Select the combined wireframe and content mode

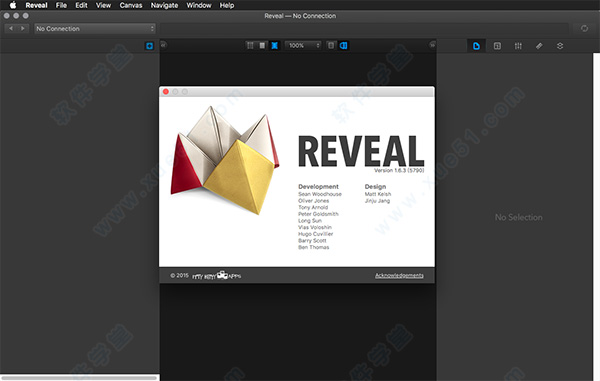(274, 46)
